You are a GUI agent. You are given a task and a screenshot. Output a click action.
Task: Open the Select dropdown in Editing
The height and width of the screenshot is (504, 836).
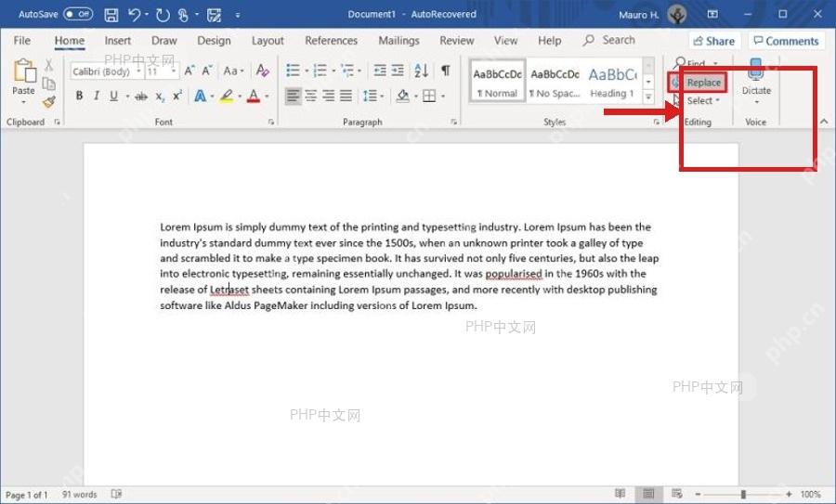tap(703, 100)
